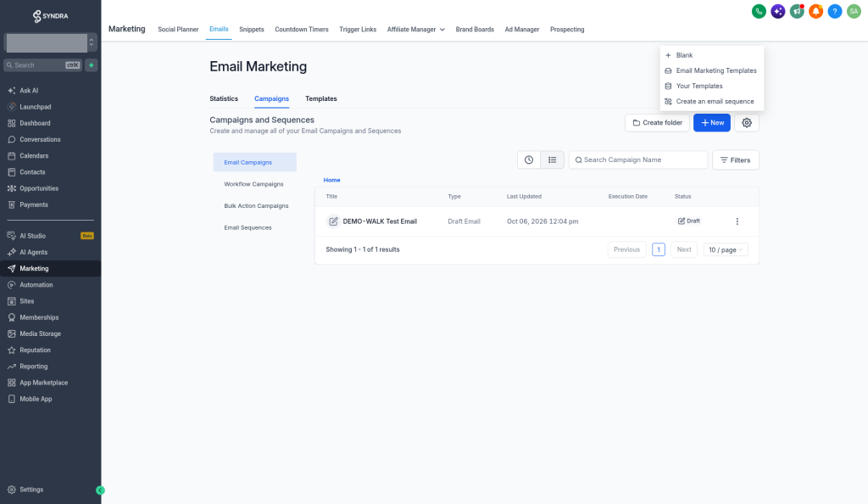Click the clock history view icon
This screenshot has width=868, height=504.
click(x=529, y=160)
